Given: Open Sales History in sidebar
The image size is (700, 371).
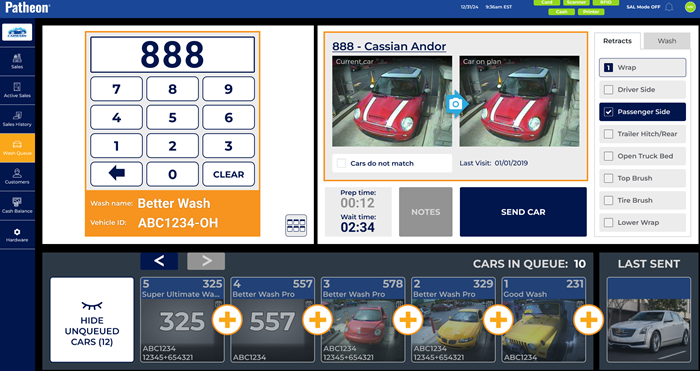Looking at the screenshot, I should click(17, 119).
